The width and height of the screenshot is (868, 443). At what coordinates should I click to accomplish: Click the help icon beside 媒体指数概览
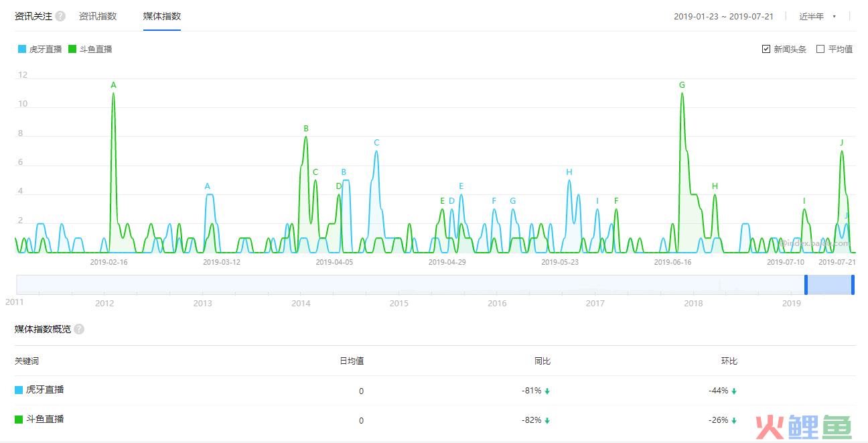click(x=79, y=329)
